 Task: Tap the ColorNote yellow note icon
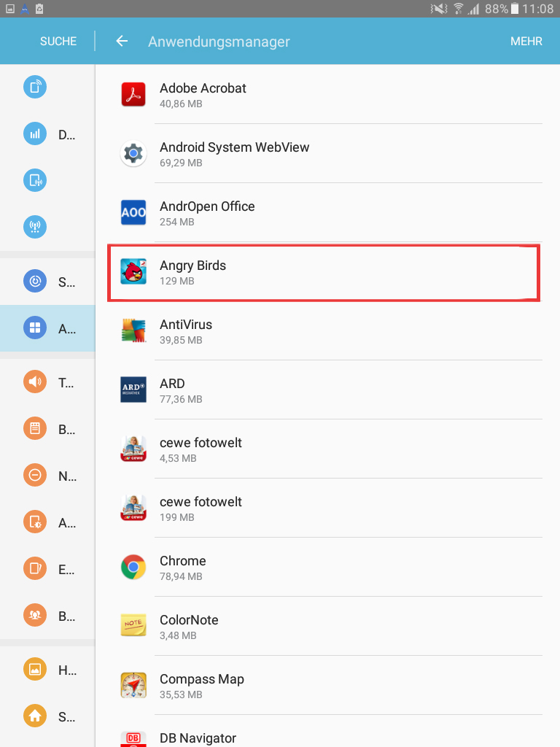point(133,626)
